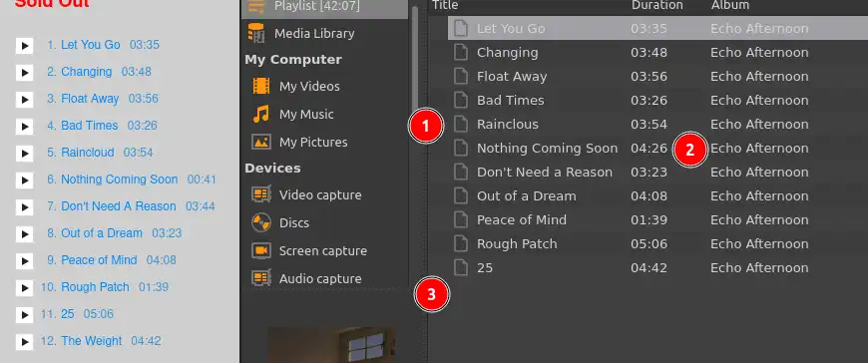This screenshot has width=868, height=363.
Task: Open the Nothing Coming Soon track link
Action: point(119,180)
